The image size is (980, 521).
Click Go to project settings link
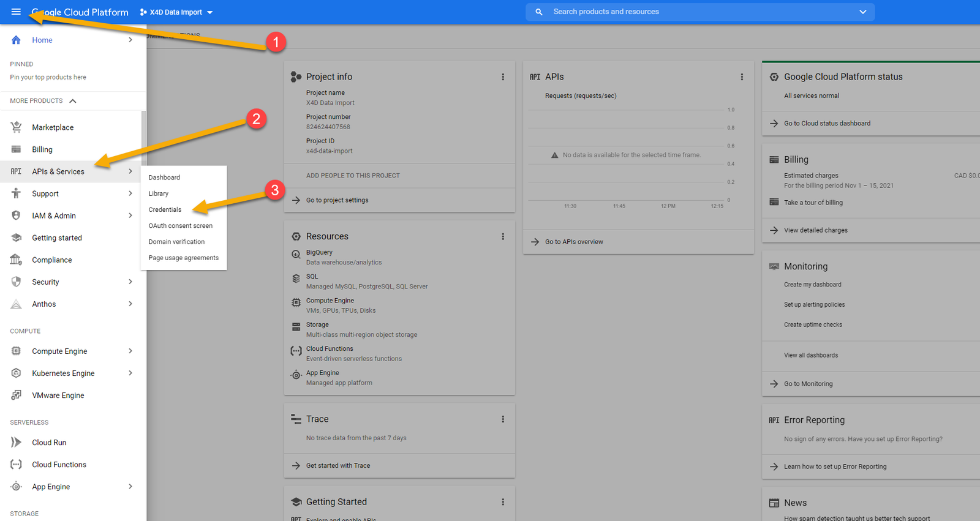337,200
